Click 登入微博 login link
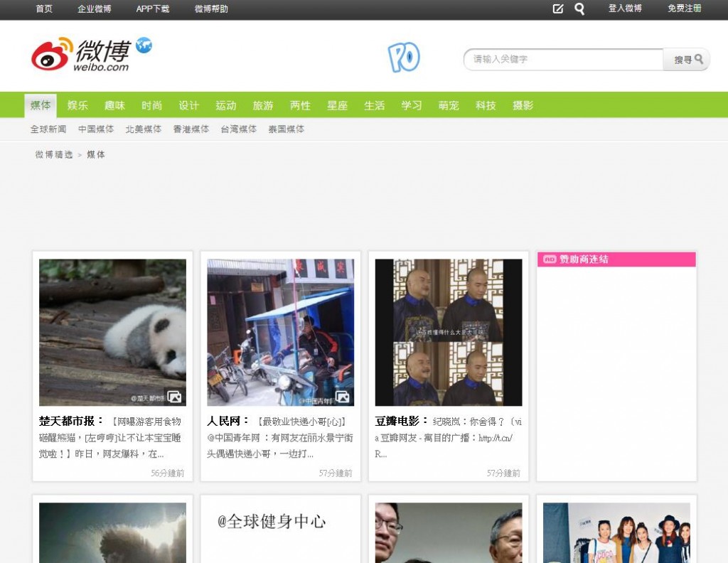 [x=625, y=9]
